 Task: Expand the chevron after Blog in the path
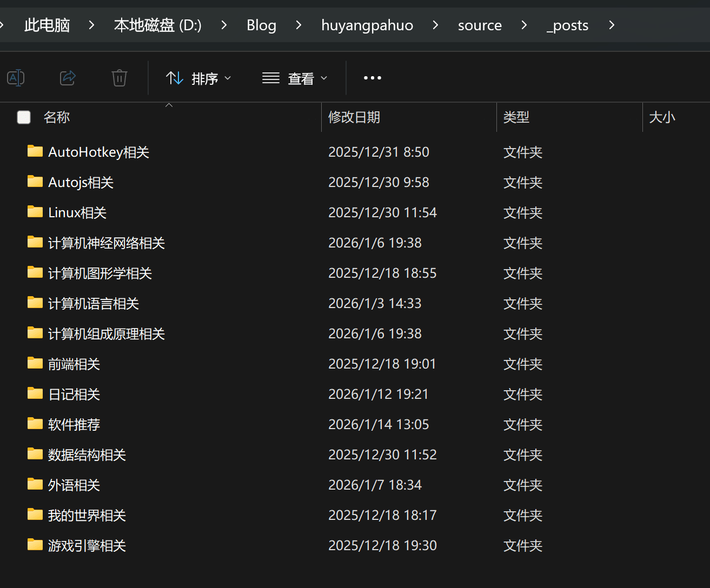(x=298, y=25)
